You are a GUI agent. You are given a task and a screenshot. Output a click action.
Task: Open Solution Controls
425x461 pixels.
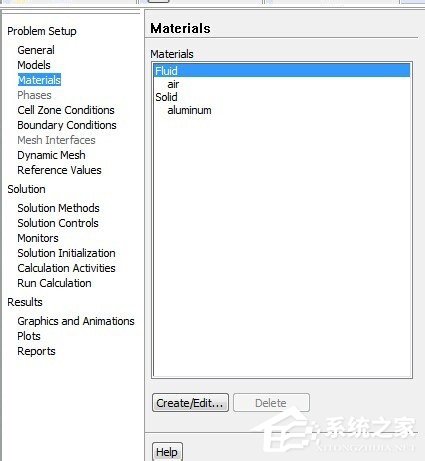point(58,223)
